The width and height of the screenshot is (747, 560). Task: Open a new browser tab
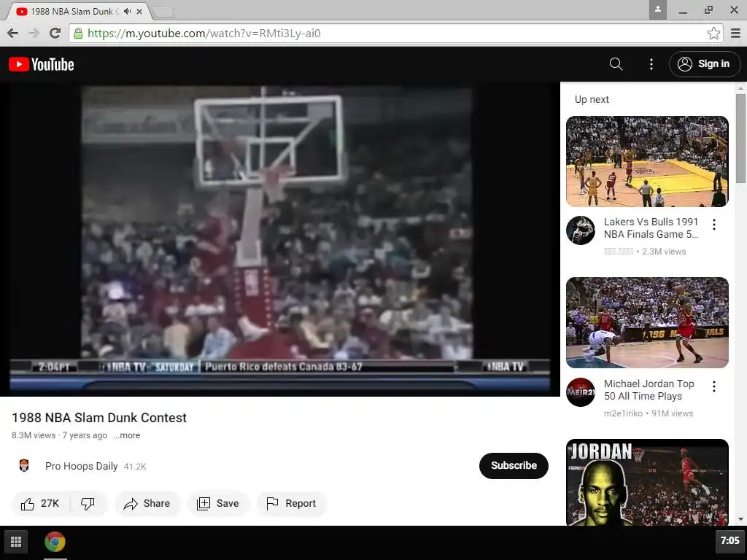(x=163, y=12)
